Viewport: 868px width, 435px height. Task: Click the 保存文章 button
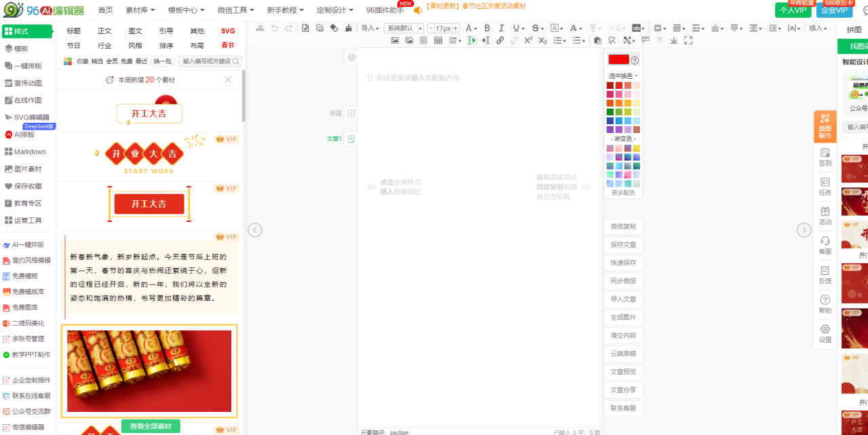(x=623, y=245)
